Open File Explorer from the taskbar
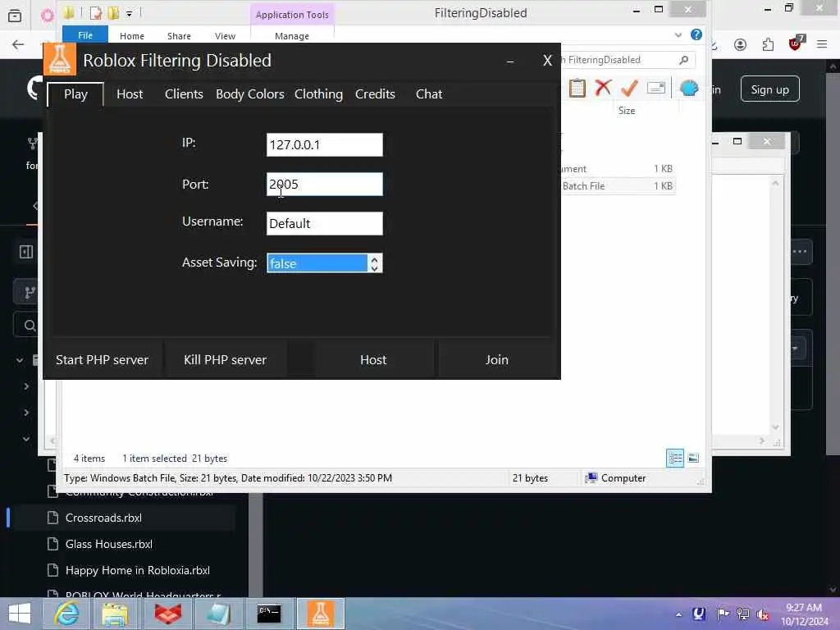840x630 pixels. point(116,614)
